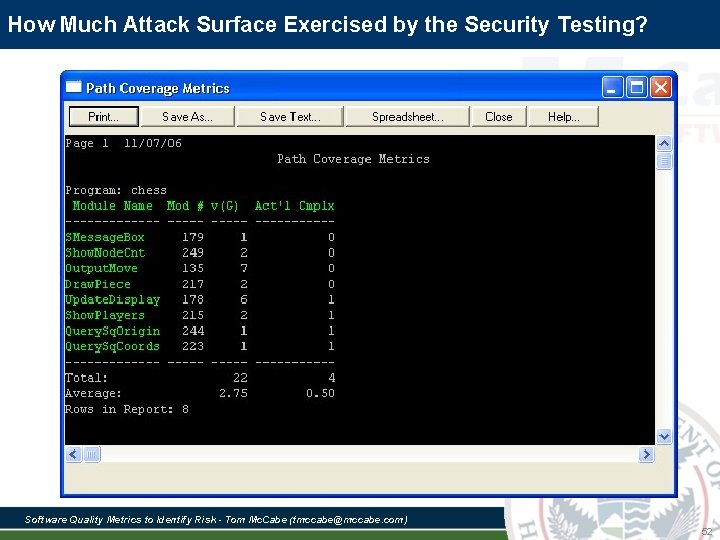The width and height of the screenshot is (720, 540).
Task: Minimize the Path Coverage Metrics window
Action: (x=613, y=87)
